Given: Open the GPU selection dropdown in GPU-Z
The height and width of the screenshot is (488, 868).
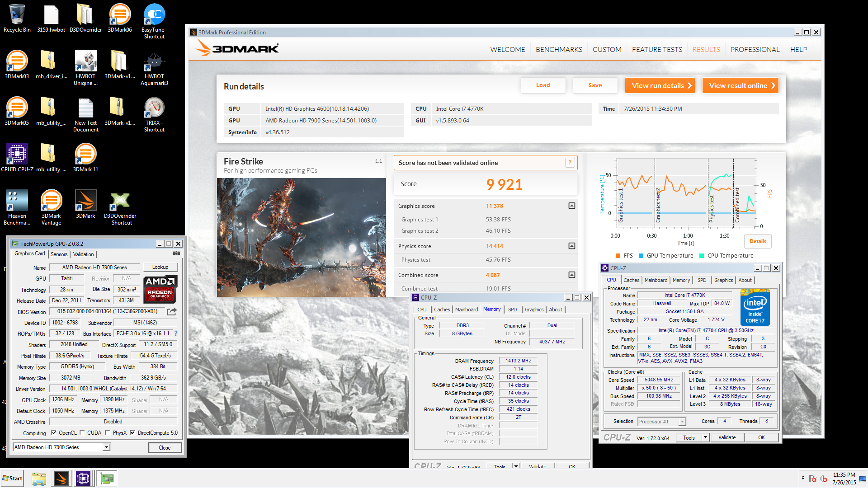Looking at the screenshot, I should pyautogui.click(x=106, y=447).
